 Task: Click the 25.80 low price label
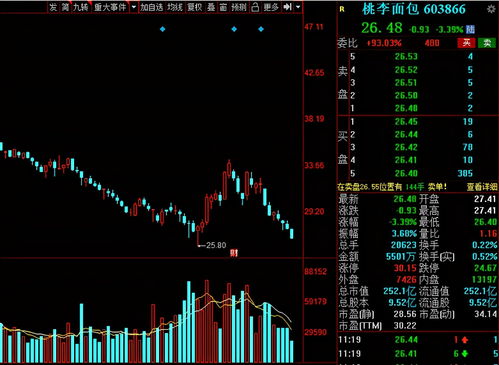click(x=216, y=245)
